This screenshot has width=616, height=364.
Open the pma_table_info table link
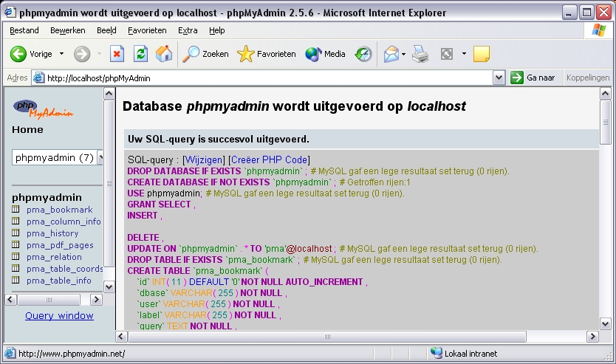(x=59, y=281)
